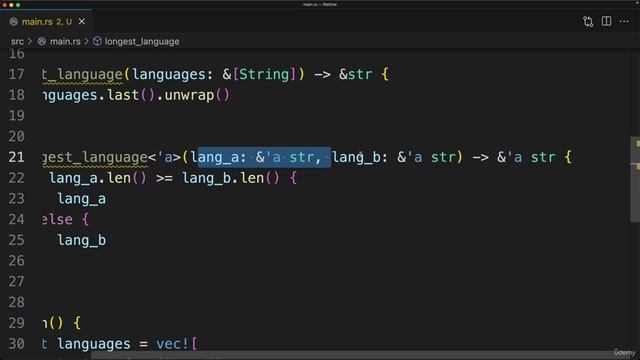Click 'lang_b.len()' on line 22
Screen dimensions: 640x360
(231, 178)
